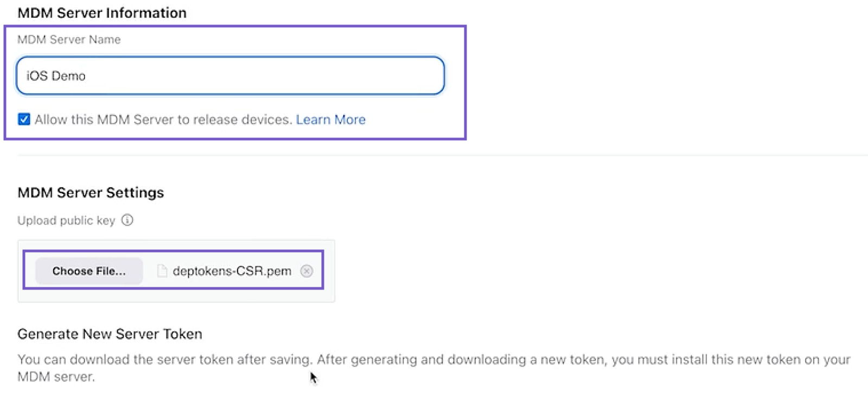Screen dimensions: 868x409
Task: Click the checkmark inside the release devices checkbox
Action: (x=24, y=119)
